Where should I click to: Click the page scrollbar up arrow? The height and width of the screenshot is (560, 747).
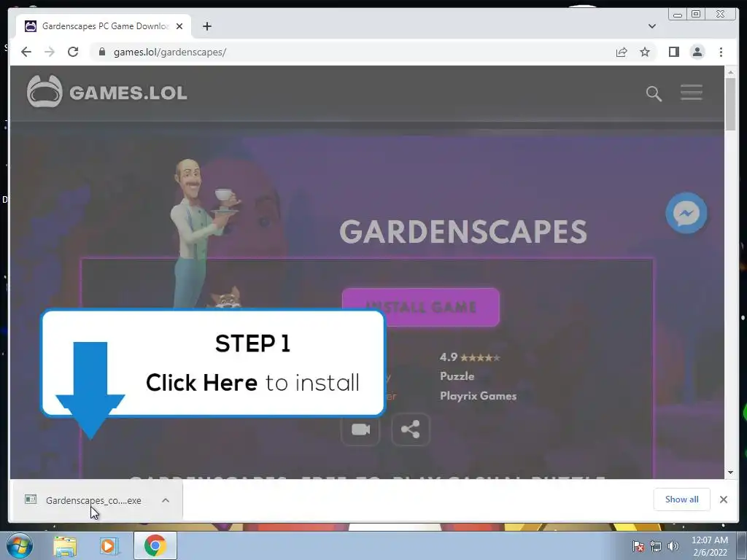(x=730, y=72)
